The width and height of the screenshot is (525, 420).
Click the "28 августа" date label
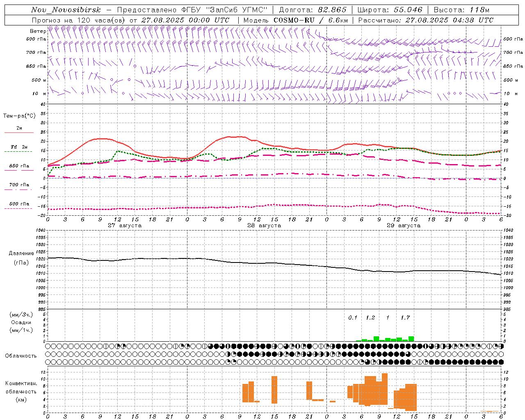click(264, 226)
